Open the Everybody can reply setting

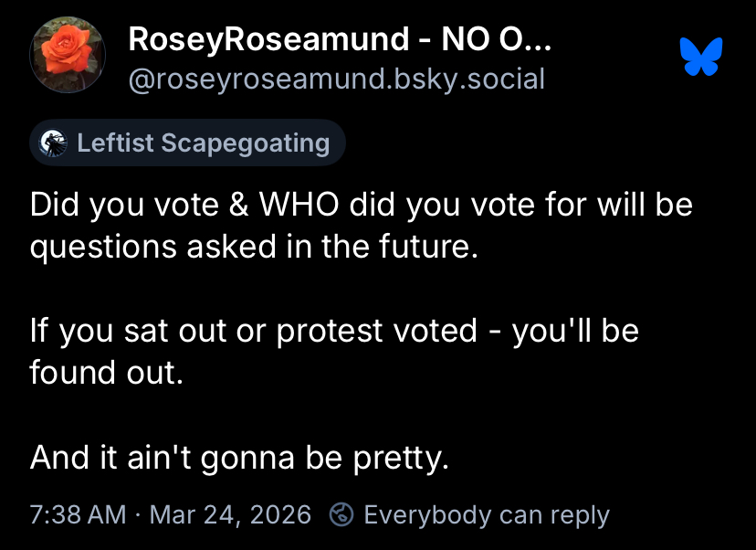click(485, 514)
